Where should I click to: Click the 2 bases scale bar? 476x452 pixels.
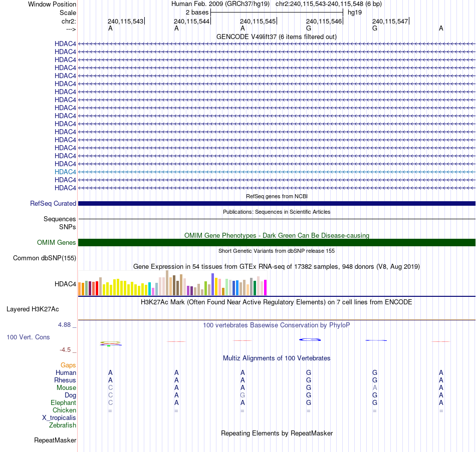point(277,13)
